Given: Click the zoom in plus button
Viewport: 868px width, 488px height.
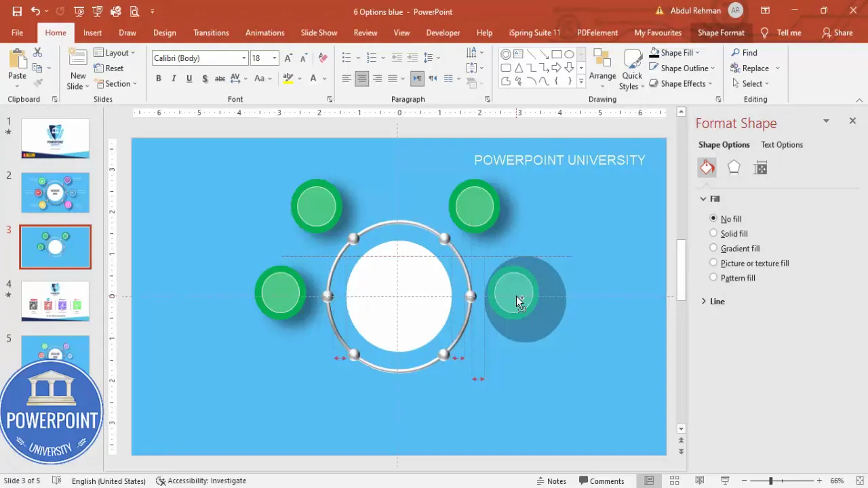Looking at the screenshot, I should [819, 481].
